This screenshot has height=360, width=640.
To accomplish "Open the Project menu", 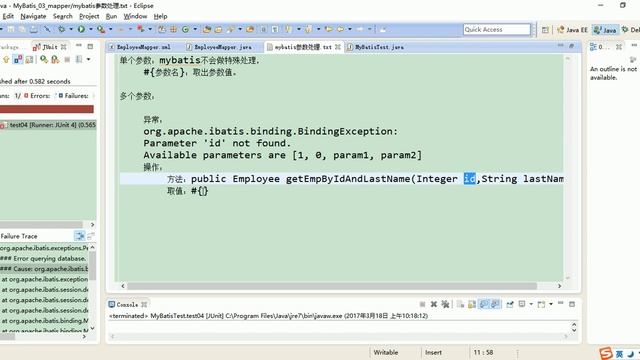I will (89, 16).
